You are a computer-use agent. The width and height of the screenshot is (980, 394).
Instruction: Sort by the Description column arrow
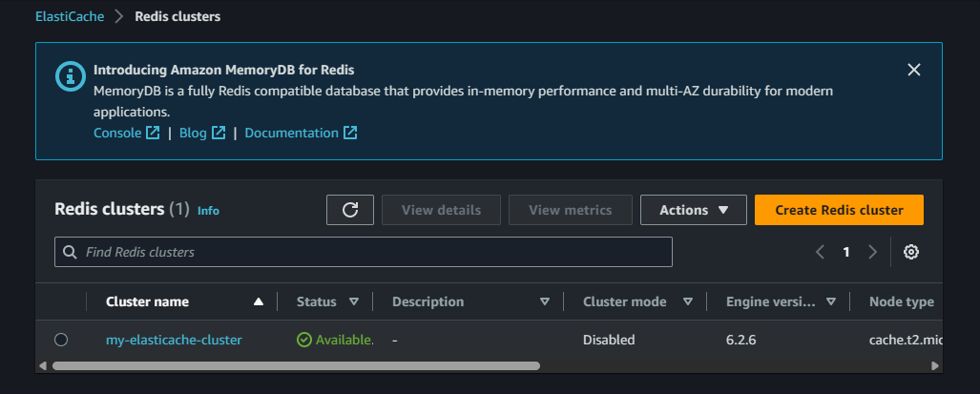click(544, 302)
